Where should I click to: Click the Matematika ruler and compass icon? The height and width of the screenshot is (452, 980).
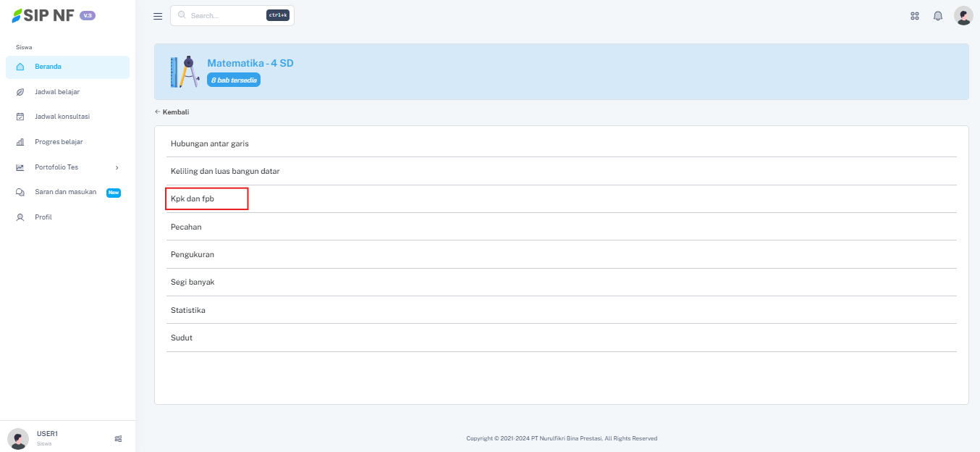coord(184,72)
